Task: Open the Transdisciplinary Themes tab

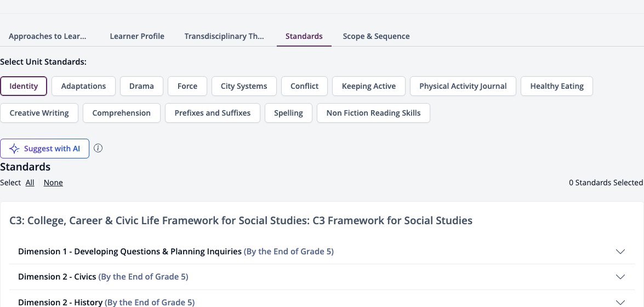Action: [224, 36]
